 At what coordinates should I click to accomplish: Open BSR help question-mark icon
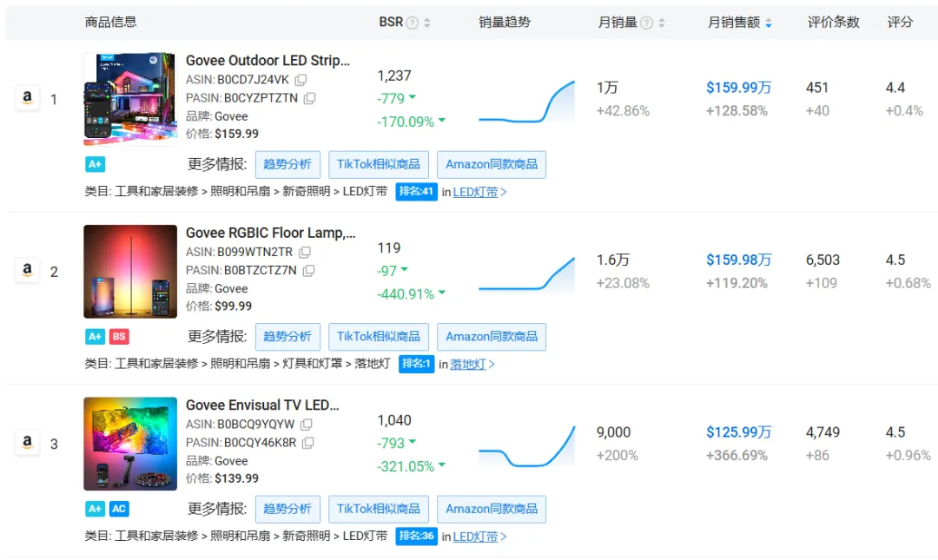pos(413,23)
